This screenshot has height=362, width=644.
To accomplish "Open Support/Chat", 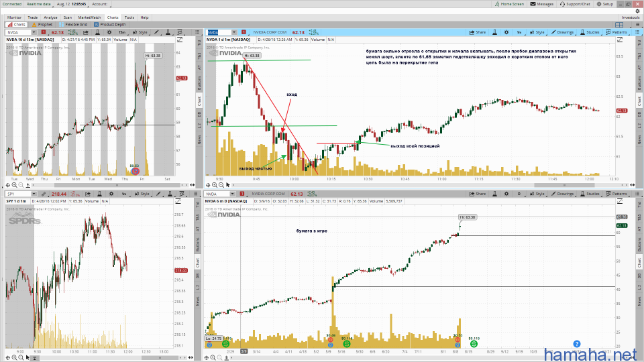I will point(575,4).
